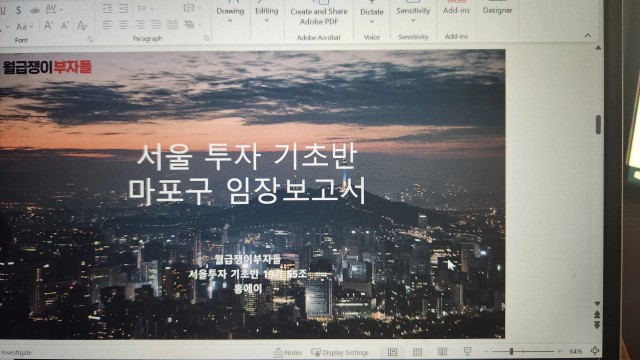Open the Designer pane
The width and height of the screenshot is (640, 360).
(x=497, y=11)
